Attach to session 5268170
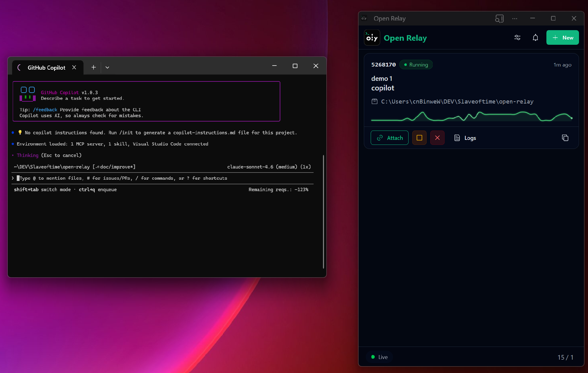588x373 pixels. point(389,138)
